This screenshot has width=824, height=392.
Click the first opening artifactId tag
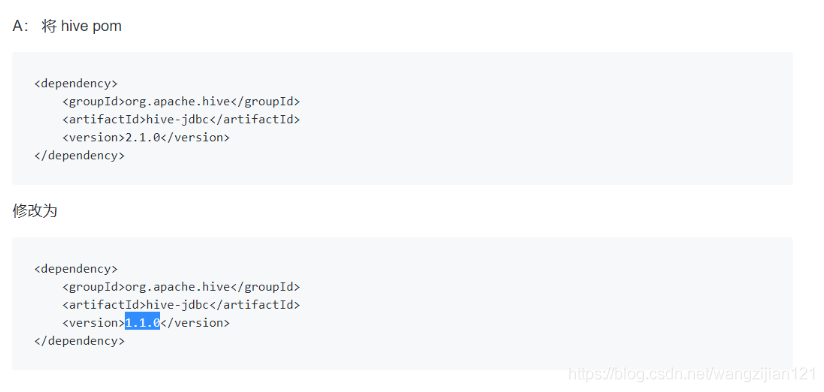pyautogui.click(x=104, y=119)
